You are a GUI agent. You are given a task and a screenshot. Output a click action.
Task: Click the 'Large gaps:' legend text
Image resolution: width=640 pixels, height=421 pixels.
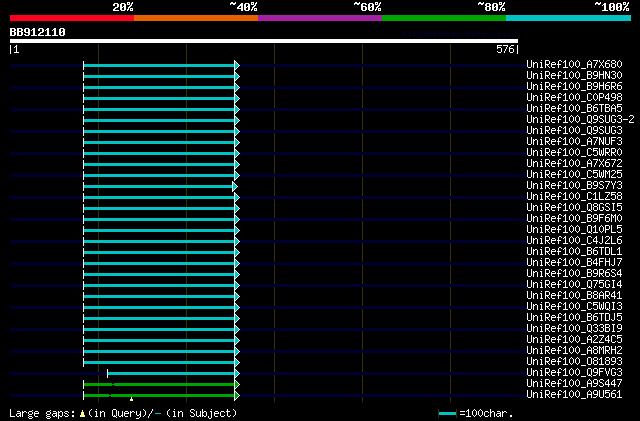pyautogui.click(x=42, y=414)
